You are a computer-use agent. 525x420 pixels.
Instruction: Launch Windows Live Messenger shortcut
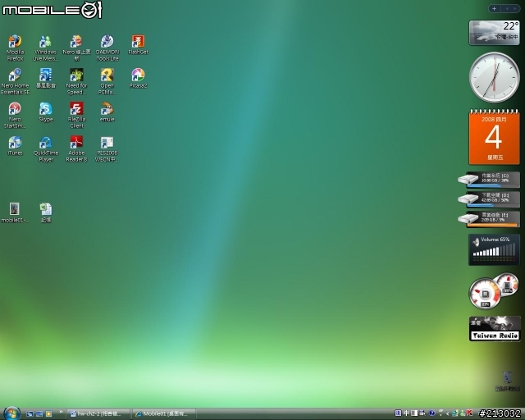tap(46, 48)
